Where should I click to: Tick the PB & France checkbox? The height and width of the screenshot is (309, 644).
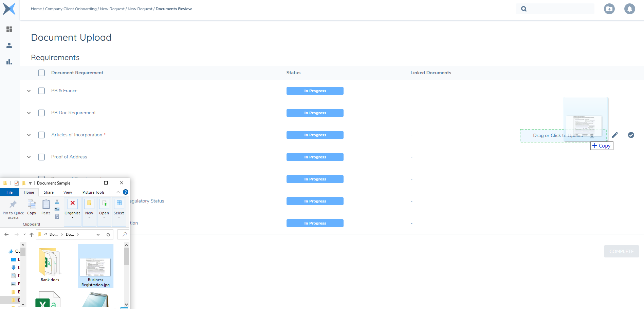click(41, 91)
